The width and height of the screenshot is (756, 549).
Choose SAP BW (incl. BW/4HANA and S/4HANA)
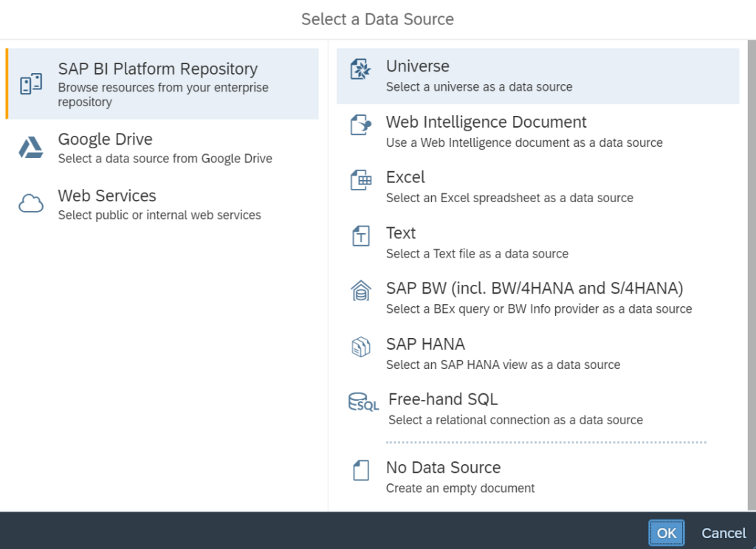tap(535, 289)
